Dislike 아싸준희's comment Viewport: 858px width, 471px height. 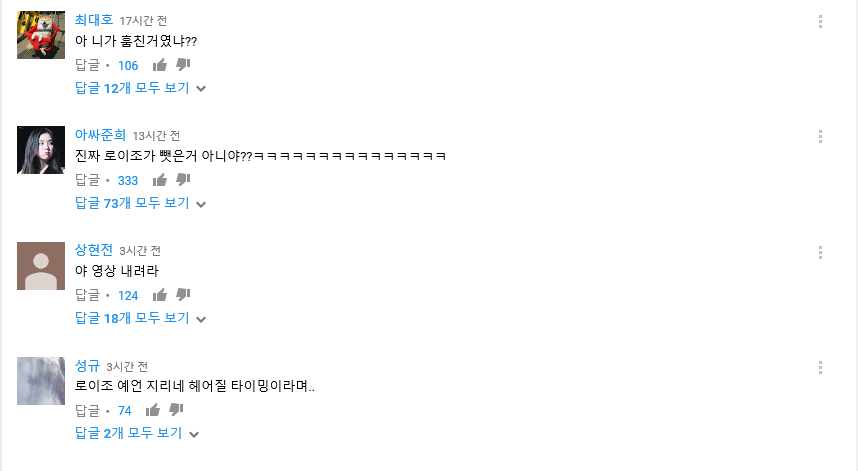(x=183, y=180)
